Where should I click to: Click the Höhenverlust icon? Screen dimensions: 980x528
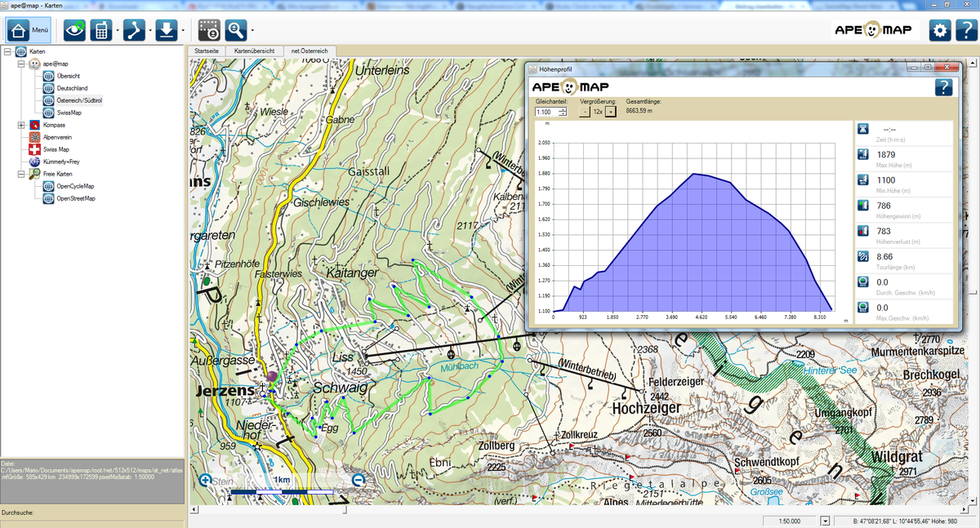pyautogui.click(x=864, y=231)
